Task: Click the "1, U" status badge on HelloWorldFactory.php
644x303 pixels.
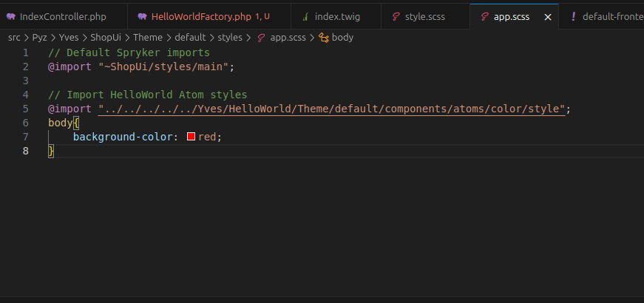Action: point(262,17)
